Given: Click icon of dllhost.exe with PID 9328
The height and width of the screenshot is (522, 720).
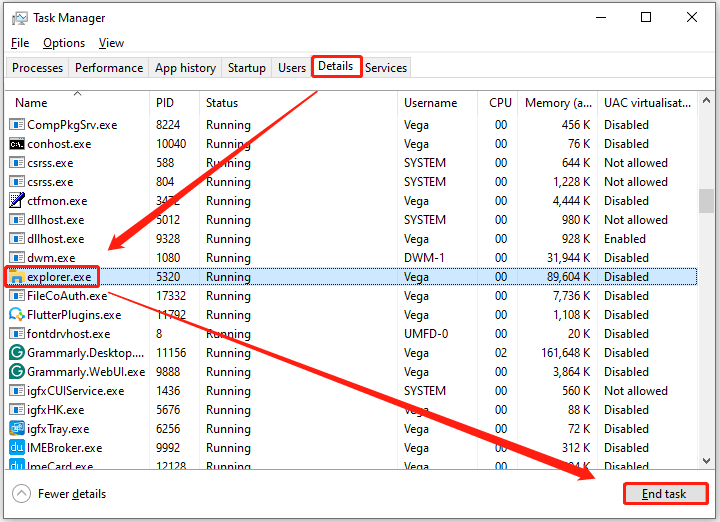Looking at the screenshot, I should (17, 239).
